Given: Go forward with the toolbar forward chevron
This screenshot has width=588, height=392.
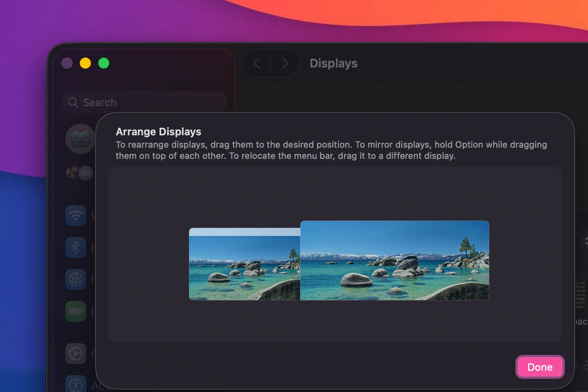Looking at the screenshot, I should click(285, 63).
